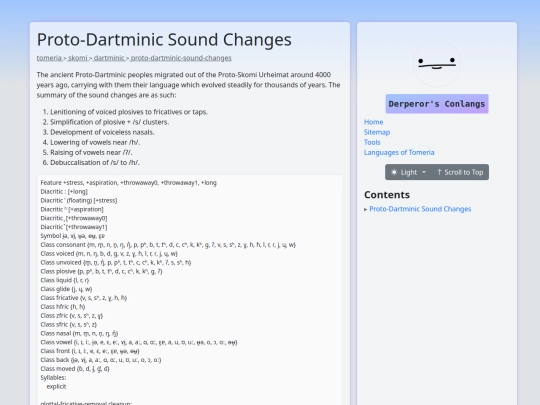
Task: Click the 'Feature +stress, +aspiration' code line
Action: [128, 183]
